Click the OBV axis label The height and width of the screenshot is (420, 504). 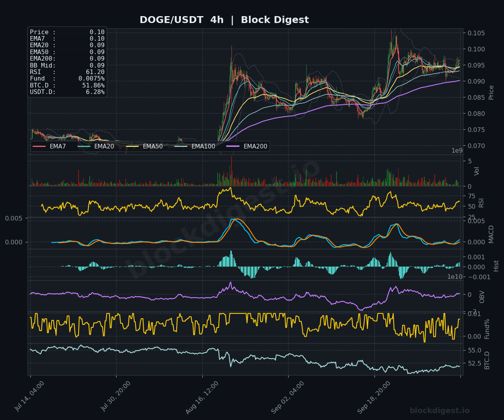click(x=482, y=297)
